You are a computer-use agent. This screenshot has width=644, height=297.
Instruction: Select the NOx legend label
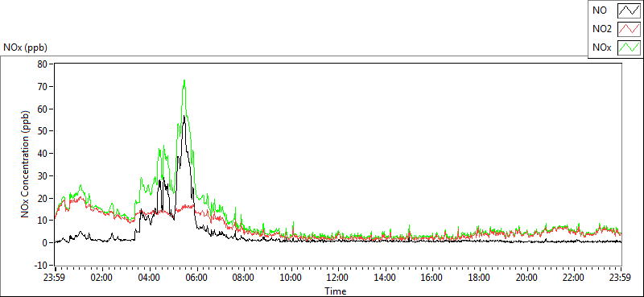click(601, 48)
